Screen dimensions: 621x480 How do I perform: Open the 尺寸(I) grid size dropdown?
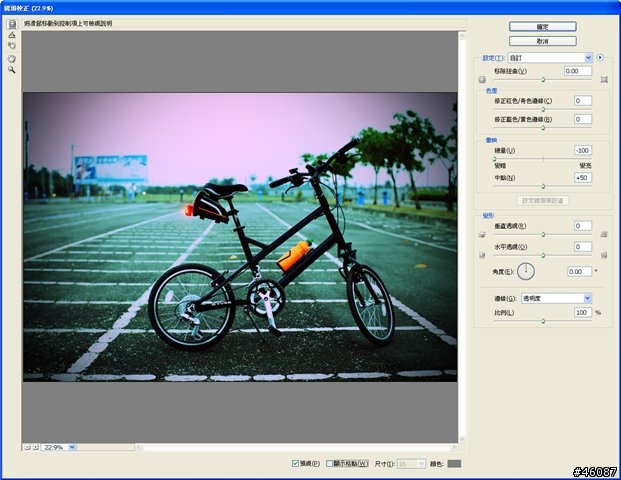point(411,464)
